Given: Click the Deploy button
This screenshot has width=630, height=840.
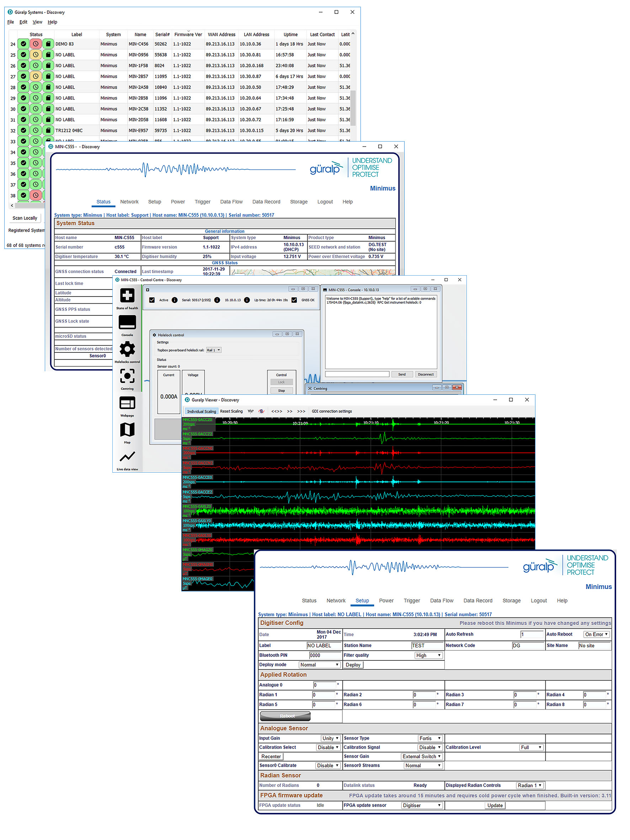Looking at the screenshot, I should click(353, 665).
